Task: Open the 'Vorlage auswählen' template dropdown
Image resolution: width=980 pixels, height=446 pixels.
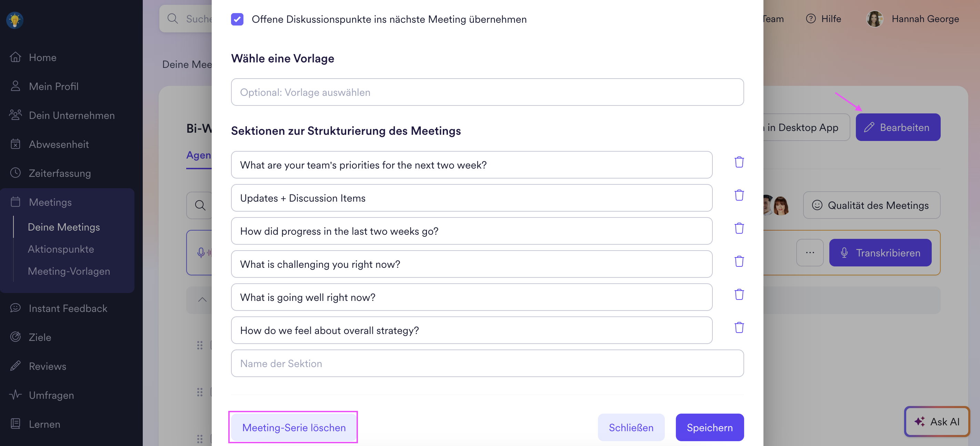Action: pos(487,92)
